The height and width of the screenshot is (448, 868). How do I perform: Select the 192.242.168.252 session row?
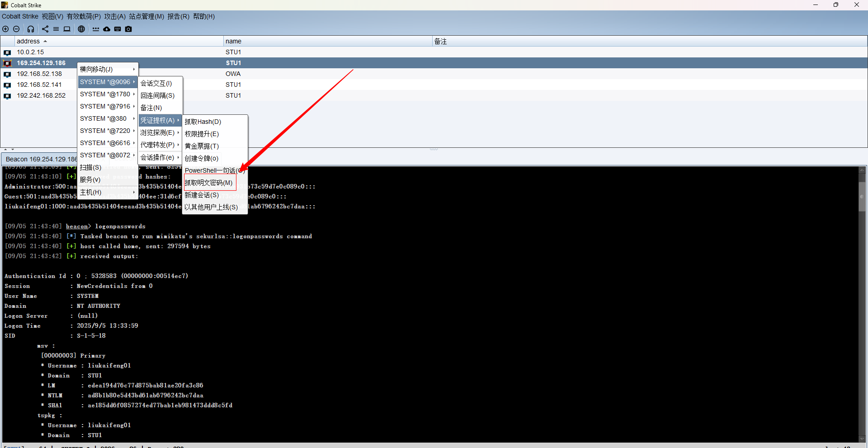click(434, 95)
